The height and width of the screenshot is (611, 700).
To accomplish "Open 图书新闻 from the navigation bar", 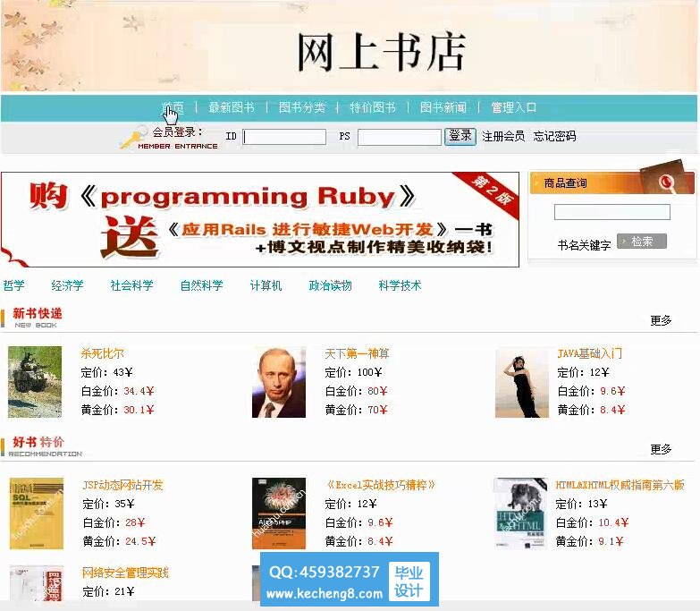I will pyautogui.click(x=443, y=107).
